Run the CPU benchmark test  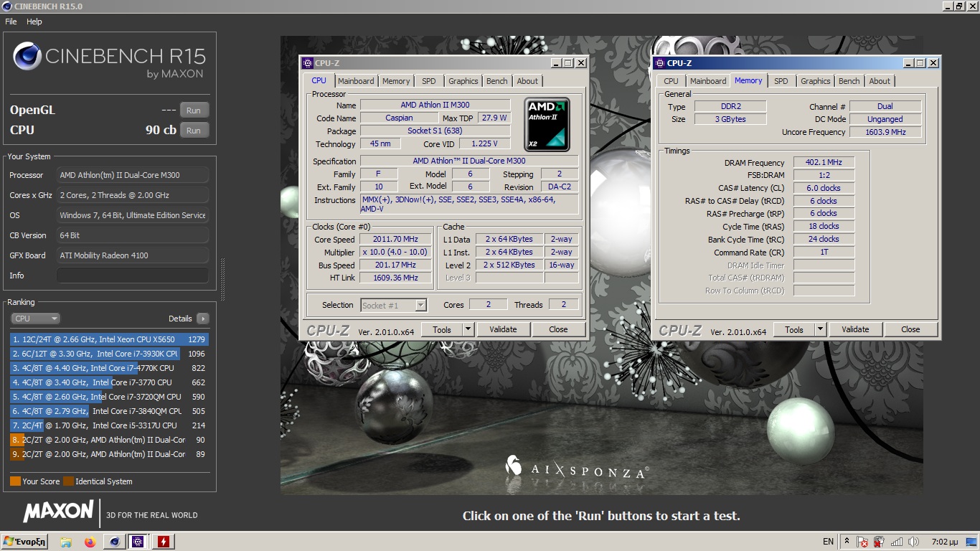(x=194, y=131)
